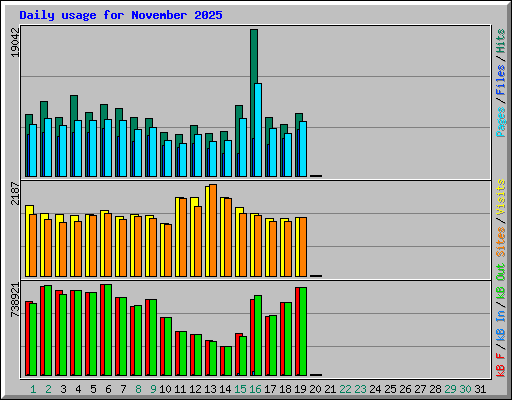
Task: Click day 7 on the x-axis
Action: (x=123, y=389)
